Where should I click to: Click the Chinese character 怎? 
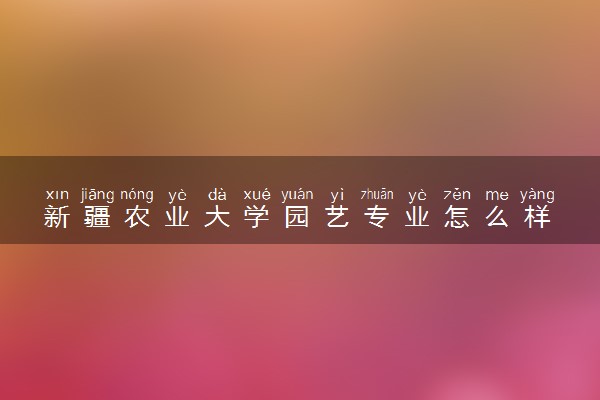(457, 217)
